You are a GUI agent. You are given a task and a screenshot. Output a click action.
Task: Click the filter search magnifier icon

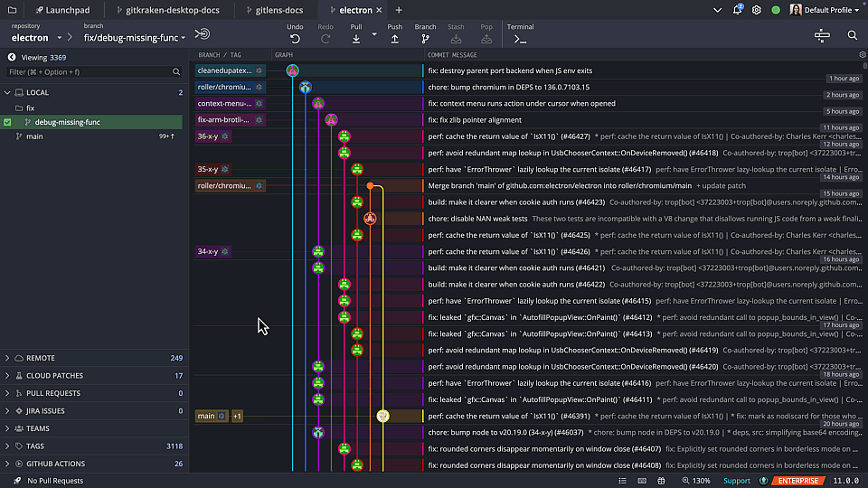coord(176,72)
